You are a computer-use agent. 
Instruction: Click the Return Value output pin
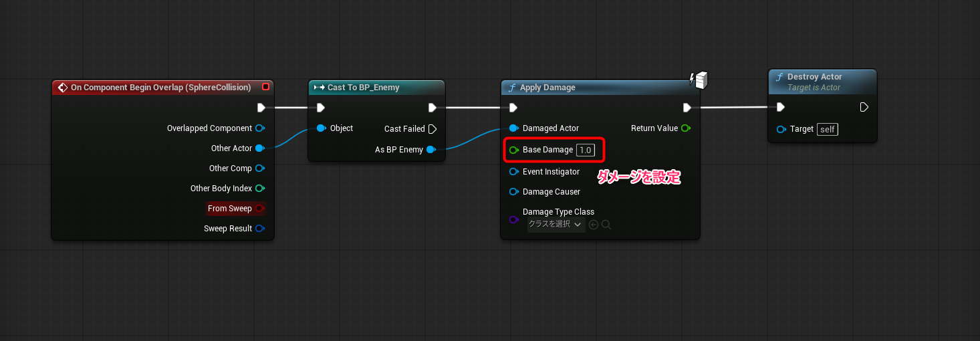click(686, 128)
